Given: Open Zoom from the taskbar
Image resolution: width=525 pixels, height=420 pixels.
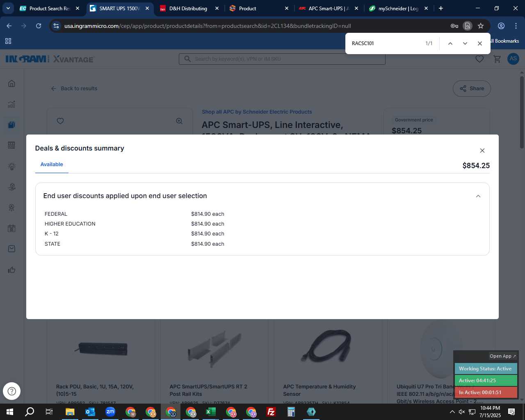Looking at the screenshot, I should [x=110, y=412].
